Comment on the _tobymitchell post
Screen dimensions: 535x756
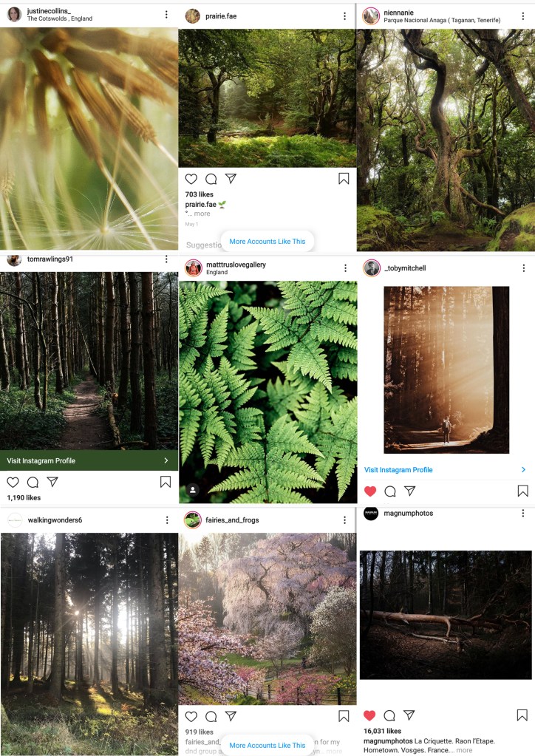390,491
